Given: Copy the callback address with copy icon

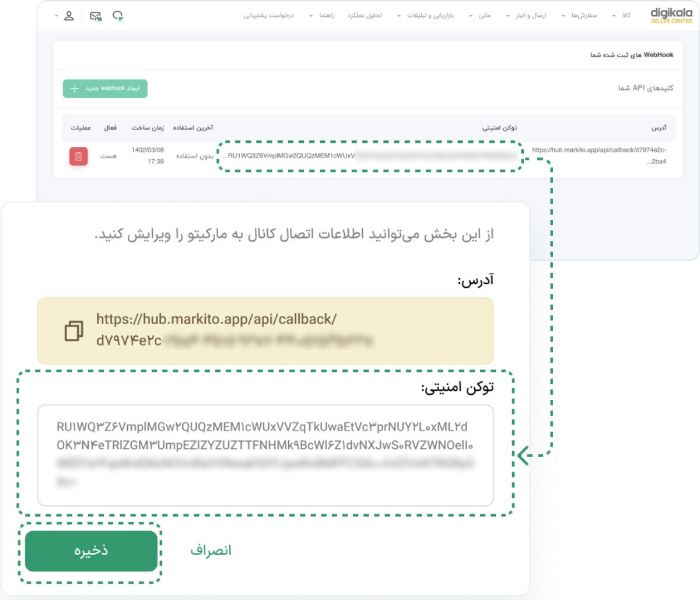Looking at the screenshot, I should [74, 330].
